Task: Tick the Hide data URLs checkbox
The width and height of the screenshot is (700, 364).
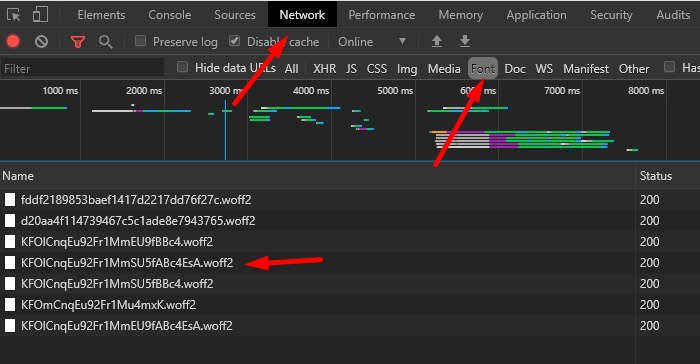Action: tap(182, 67)
